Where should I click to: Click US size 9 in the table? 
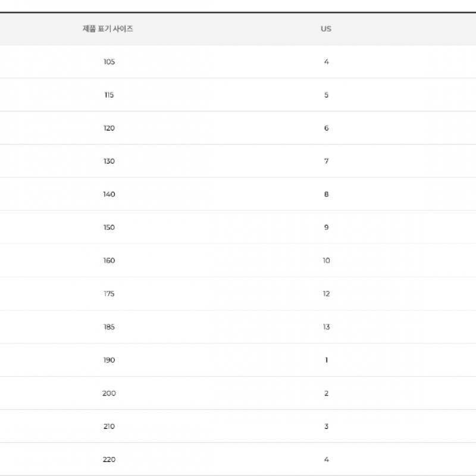(326, 227)
